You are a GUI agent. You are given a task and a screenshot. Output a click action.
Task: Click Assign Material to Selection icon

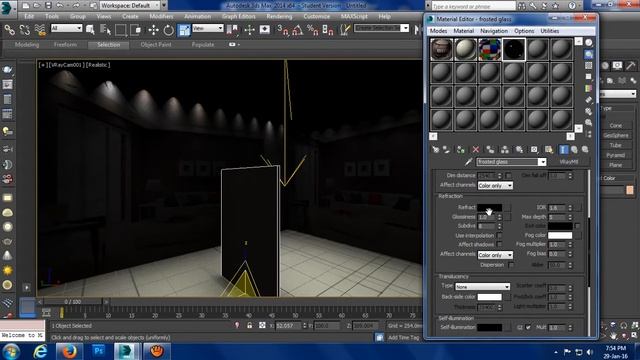tap(461, 150)
